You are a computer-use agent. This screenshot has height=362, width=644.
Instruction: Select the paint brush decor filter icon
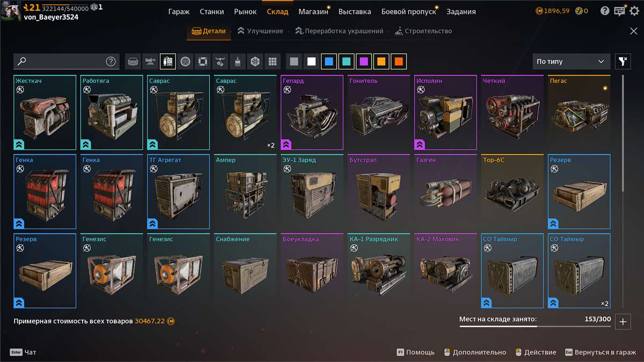(x=238, y=61)
